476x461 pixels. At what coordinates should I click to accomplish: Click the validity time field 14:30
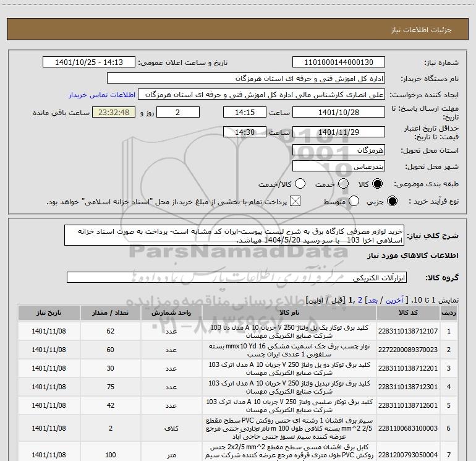(245, 132)
